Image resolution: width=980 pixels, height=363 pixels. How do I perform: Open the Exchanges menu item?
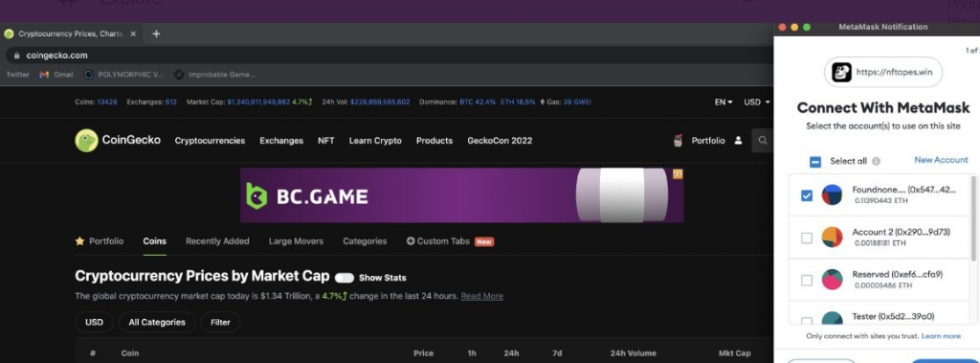tap(281, 141)
